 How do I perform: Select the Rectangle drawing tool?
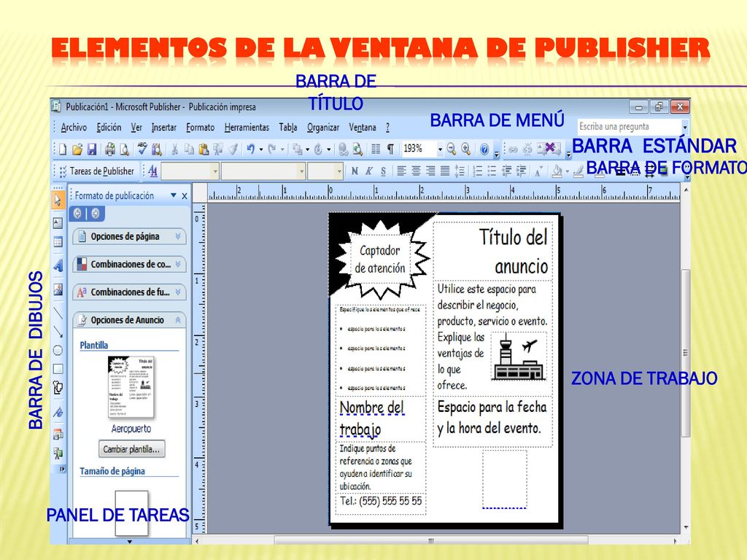[x=58, y=368]
